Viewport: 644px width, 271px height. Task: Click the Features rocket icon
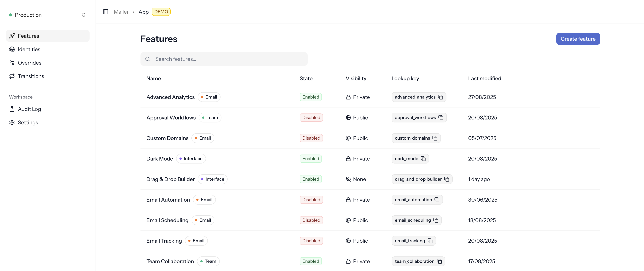click(12, 36)
